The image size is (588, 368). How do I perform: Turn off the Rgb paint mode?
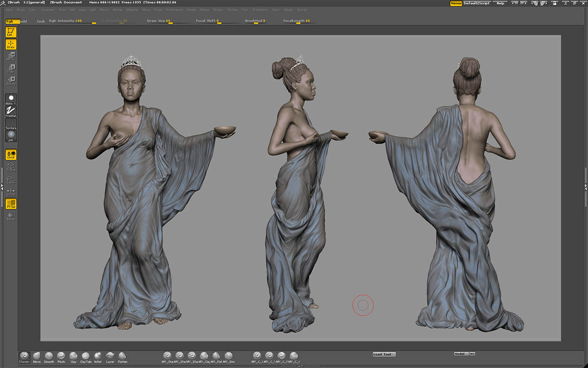(12, 21)
